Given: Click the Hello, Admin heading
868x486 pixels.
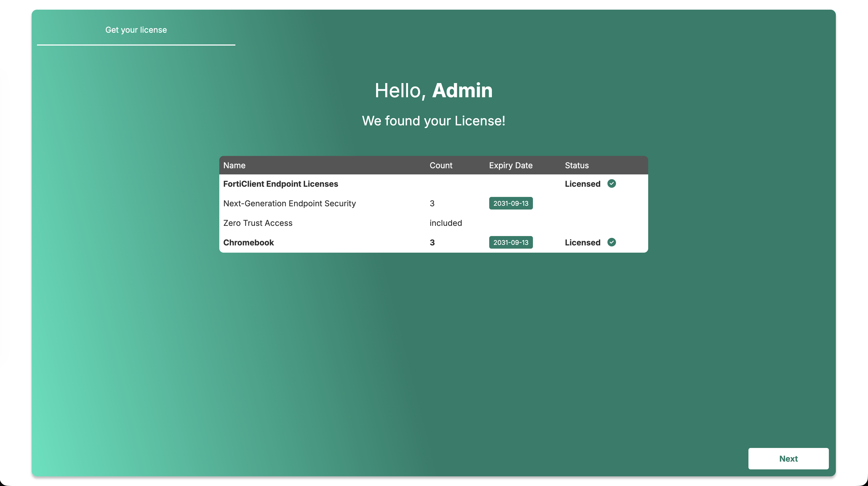Looking at the screenshot, I should coord(434,91).
